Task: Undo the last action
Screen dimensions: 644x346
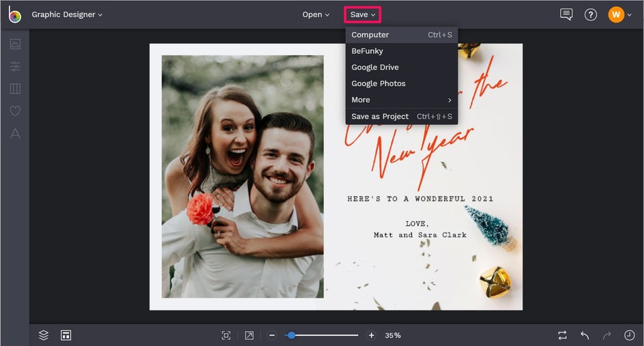Action: pos(585,335)
